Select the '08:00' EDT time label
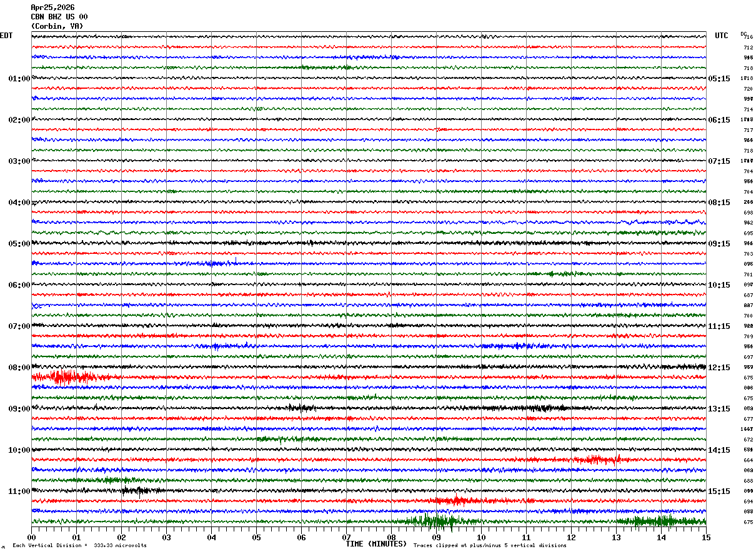This screenshot has width=756, height=554. click(x=19, y=368)
